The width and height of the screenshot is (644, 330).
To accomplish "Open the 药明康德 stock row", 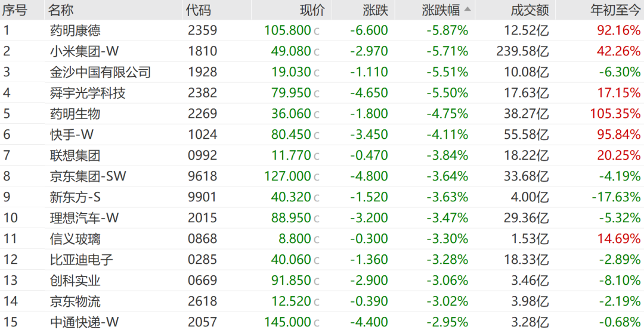I will 75,30.
